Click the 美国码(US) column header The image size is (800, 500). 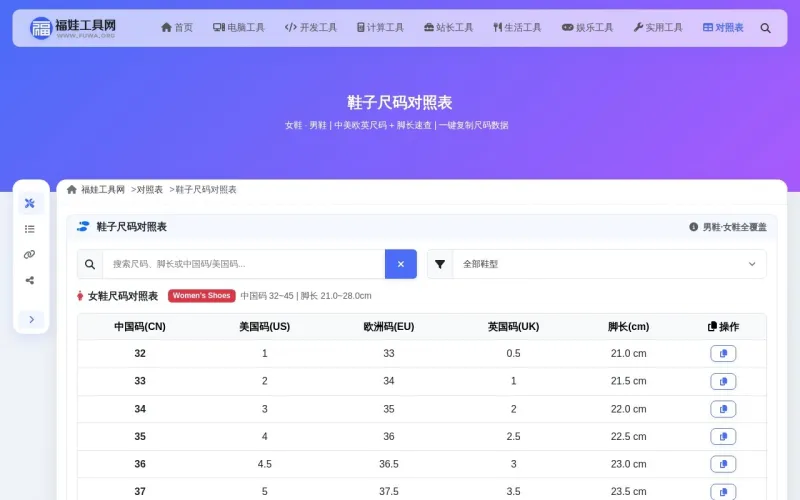point(264,327)
